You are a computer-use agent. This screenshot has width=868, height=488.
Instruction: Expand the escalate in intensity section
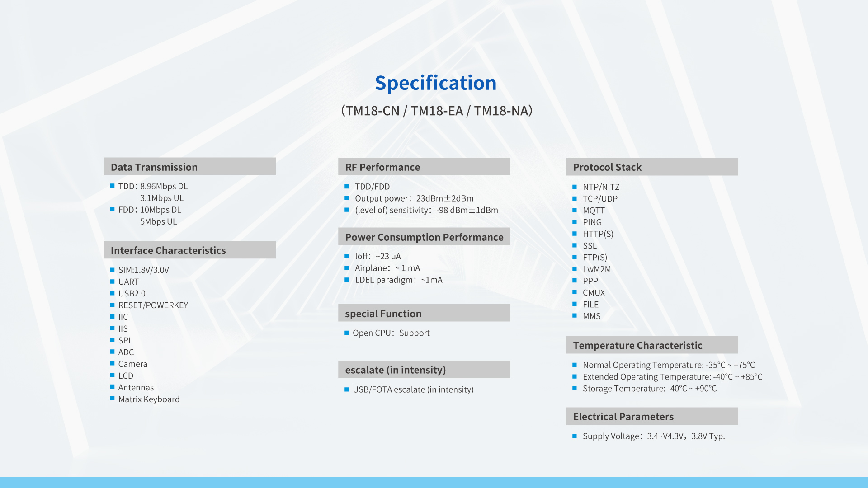[x=425, y=368]
